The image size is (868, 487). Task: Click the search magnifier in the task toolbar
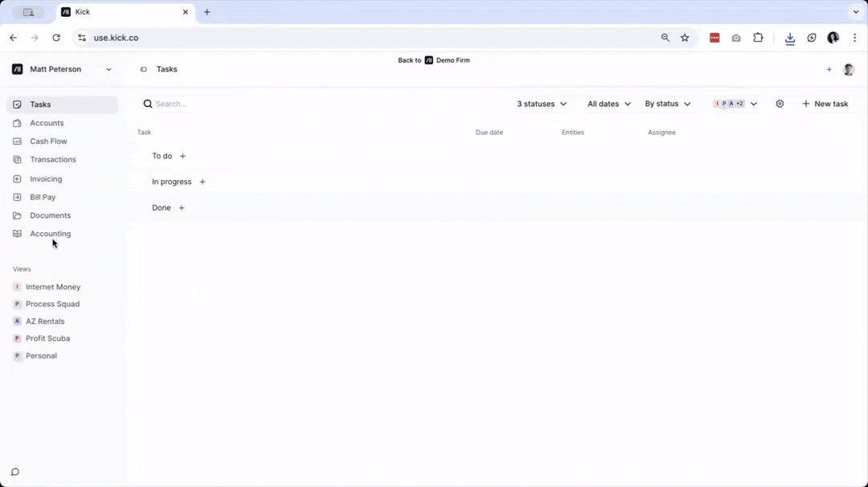[x=148, y=104]
